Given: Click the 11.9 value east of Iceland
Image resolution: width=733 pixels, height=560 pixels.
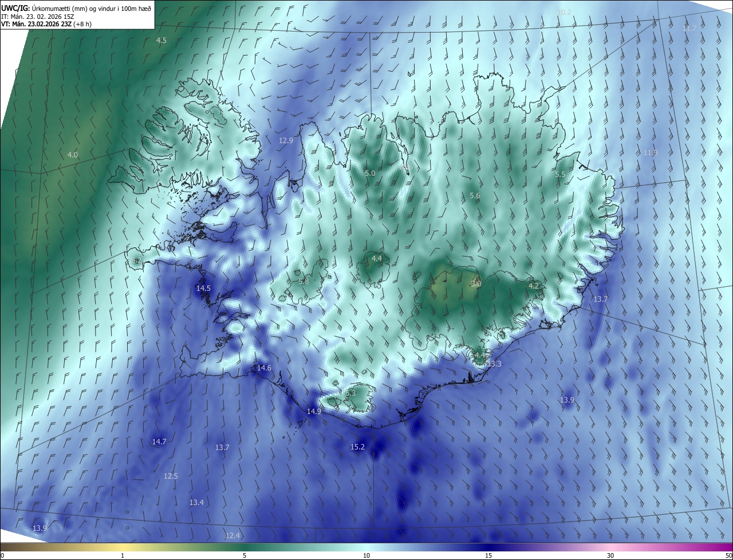Looking at the screenshot, I should [650, 152].
